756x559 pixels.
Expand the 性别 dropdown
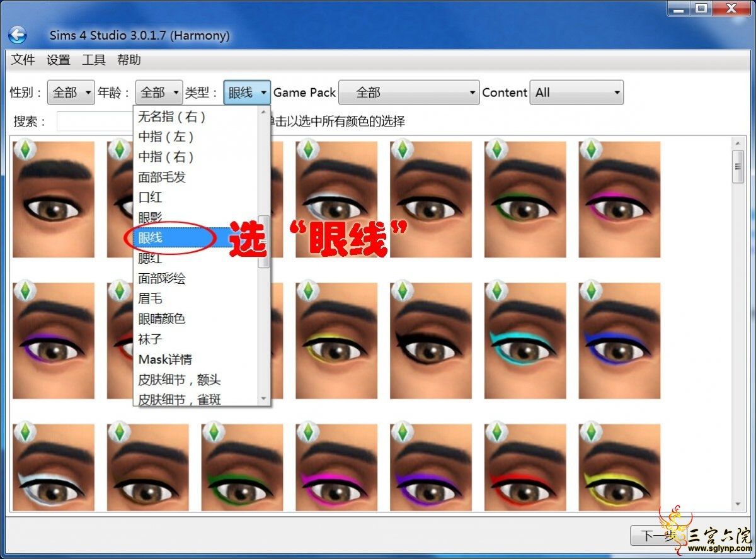pyautogui.click(x=71, y=93)
